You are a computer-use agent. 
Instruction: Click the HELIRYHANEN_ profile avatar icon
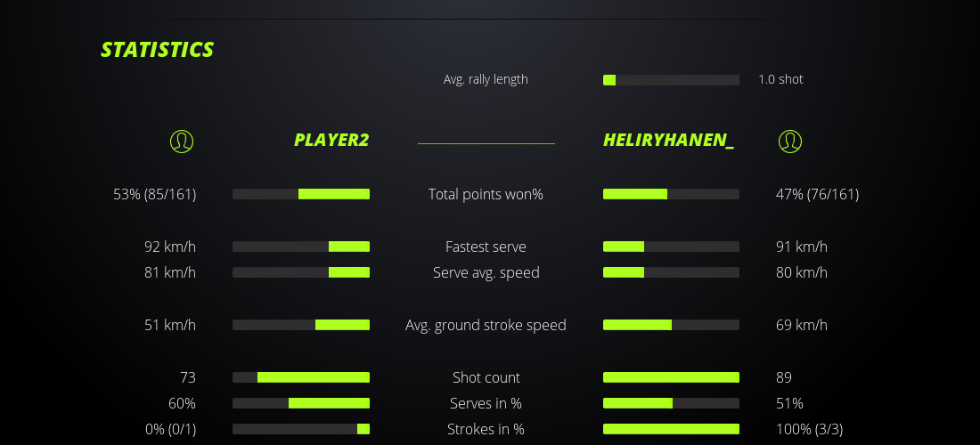coord(790,141)
